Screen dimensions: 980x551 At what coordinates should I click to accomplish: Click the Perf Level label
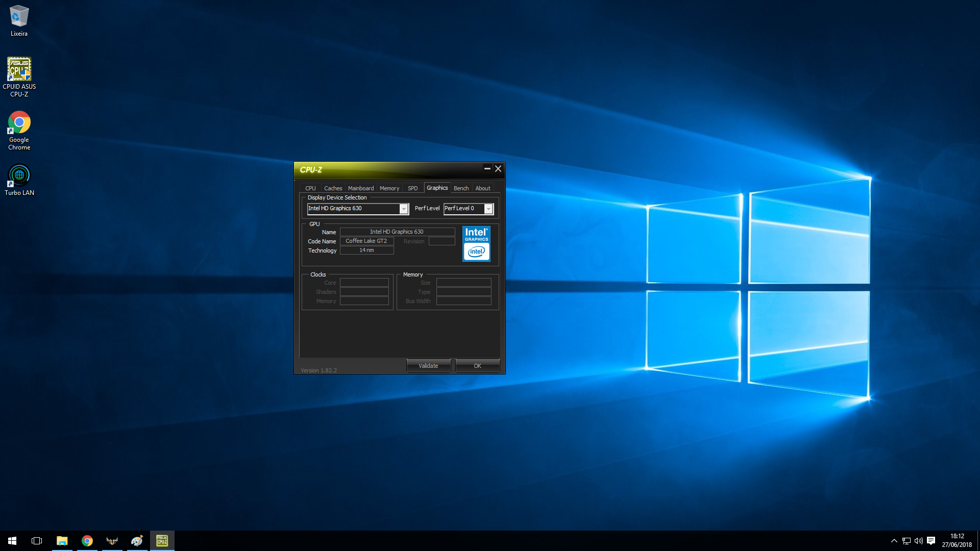pos(427,208)
